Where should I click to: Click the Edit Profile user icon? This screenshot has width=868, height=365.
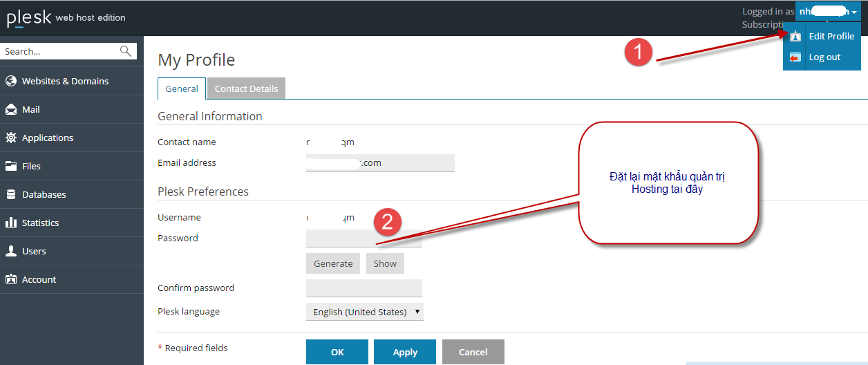coord(795,37)
